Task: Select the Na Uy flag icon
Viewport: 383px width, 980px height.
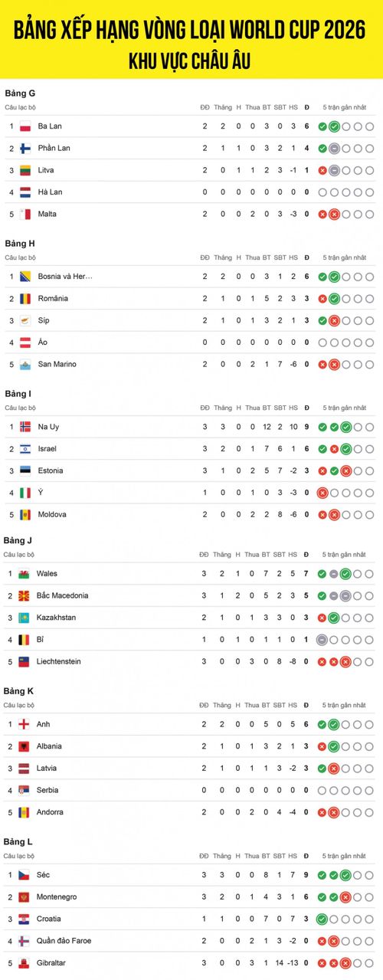Action: (x=25, y=427)
